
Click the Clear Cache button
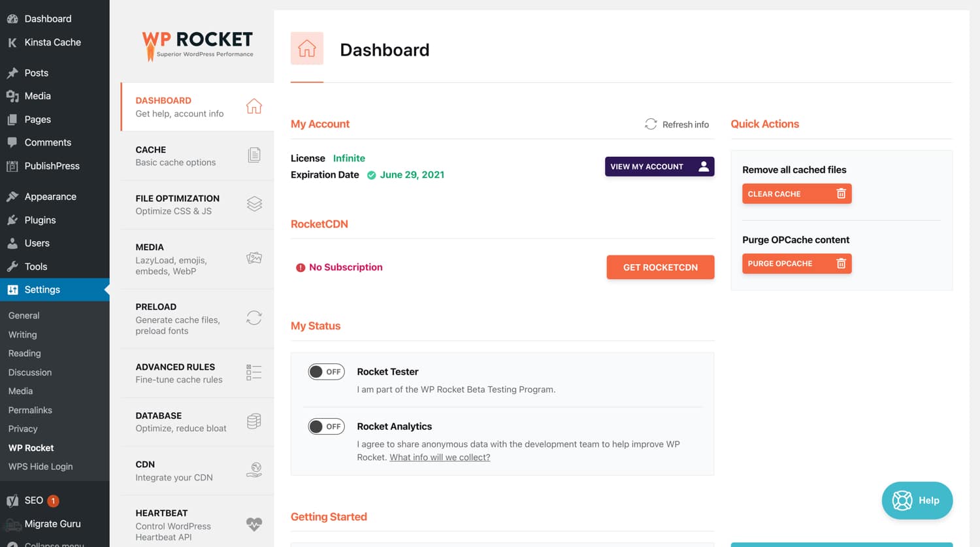pyautogui.click(x=796, y=193)
